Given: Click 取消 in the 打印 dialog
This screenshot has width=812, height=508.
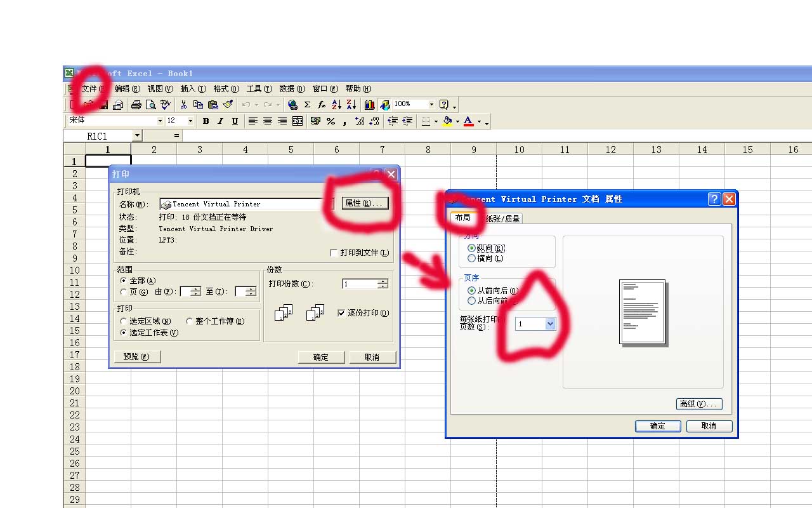Looking at the screenshot, I should (x=372, y=358).
